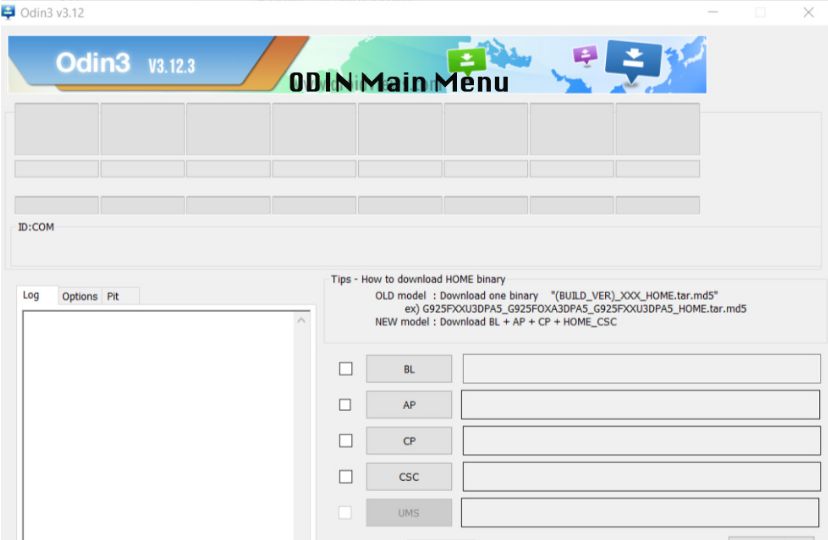Toggle the CSC checkbox
Viewport: 828px width, 540px height.
[x=345, y=477]
